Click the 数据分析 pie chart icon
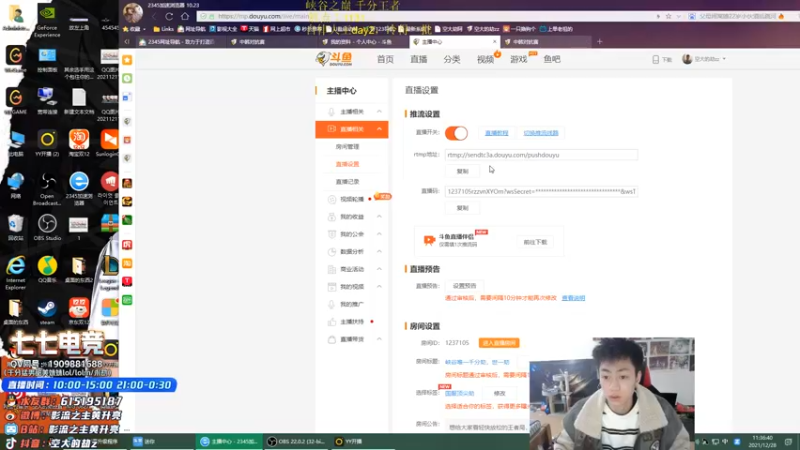 coord(332,252)
